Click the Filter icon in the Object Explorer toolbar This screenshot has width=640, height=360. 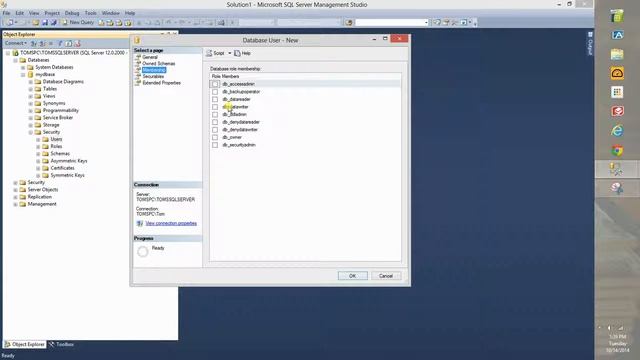(60, 43)
